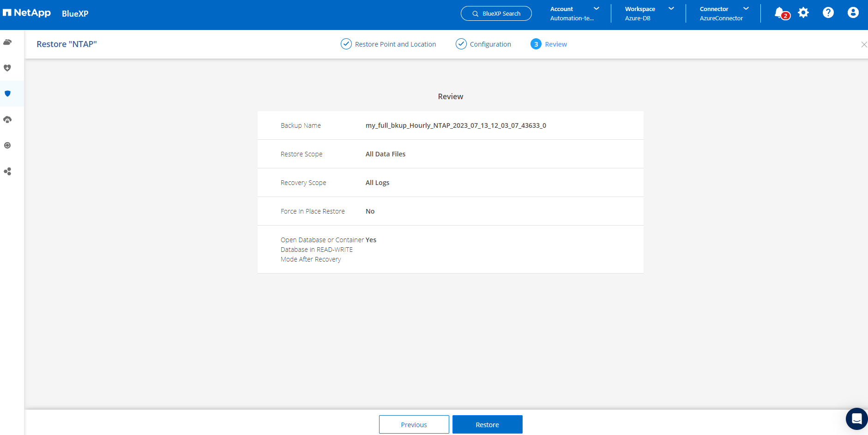Open the Health heart icon in sidebar
The image size is (868, 435).
(x=7, y=68)
